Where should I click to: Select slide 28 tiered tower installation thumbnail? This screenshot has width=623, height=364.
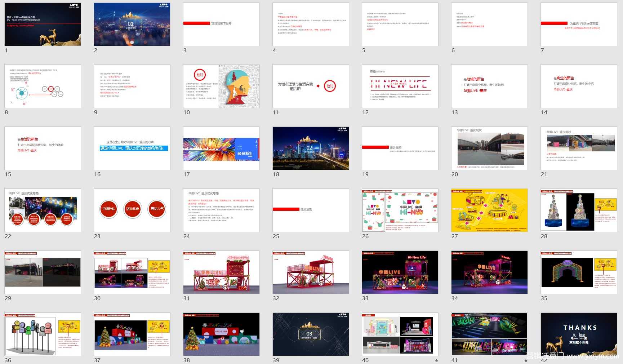[x=579, y=210]
